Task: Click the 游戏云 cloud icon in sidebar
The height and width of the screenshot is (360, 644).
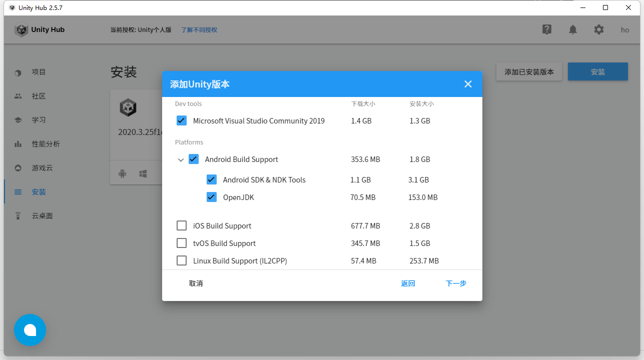Action: point(18,168)
